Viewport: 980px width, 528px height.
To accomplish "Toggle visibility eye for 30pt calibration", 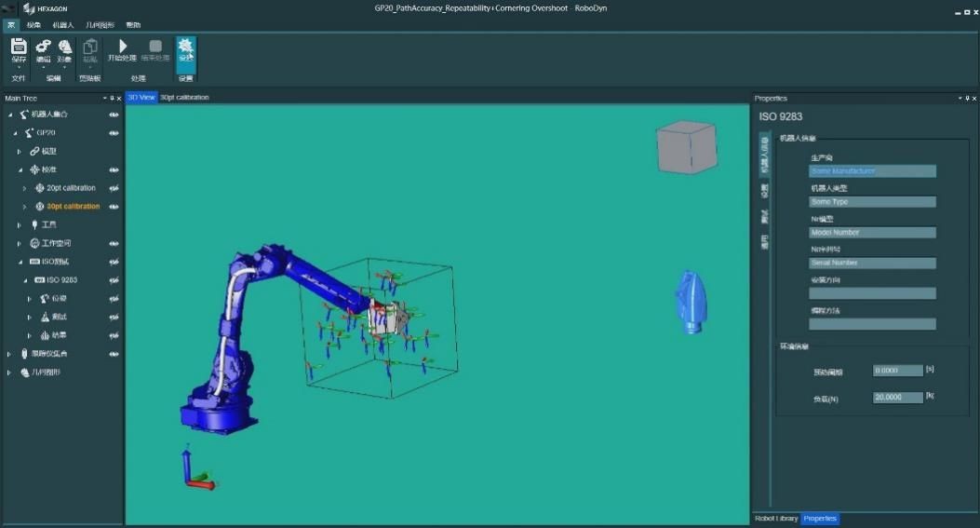I will point(114,207).
